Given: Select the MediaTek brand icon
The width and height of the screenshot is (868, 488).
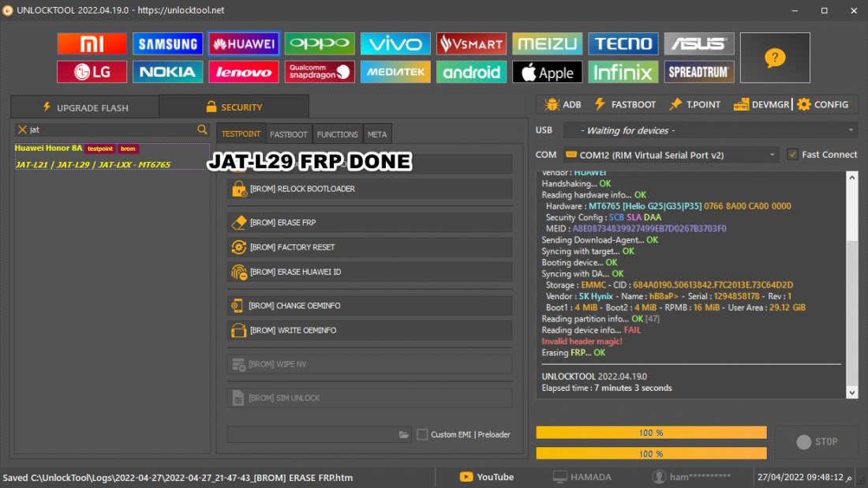Looking at the screenshot, I should [395, 72].
